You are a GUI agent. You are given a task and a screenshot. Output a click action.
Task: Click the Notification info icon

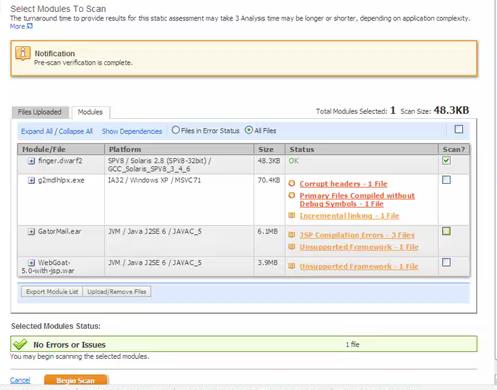(x=23, y=53)
